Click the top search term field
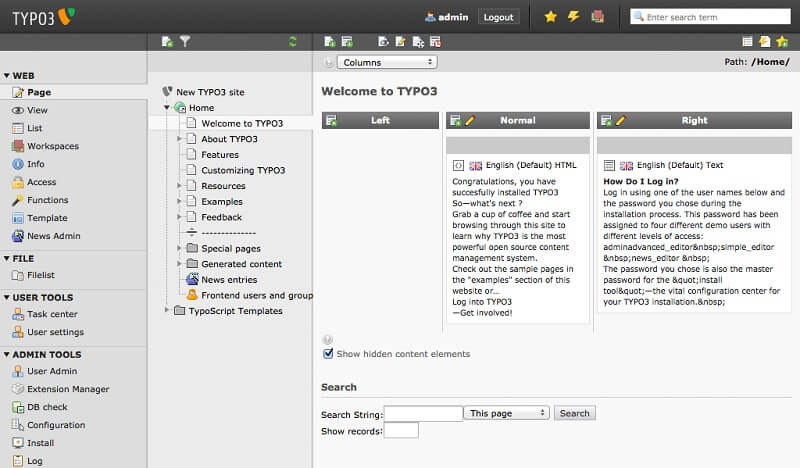The width and height of the screenshot is (800, 468). point(710,17)
